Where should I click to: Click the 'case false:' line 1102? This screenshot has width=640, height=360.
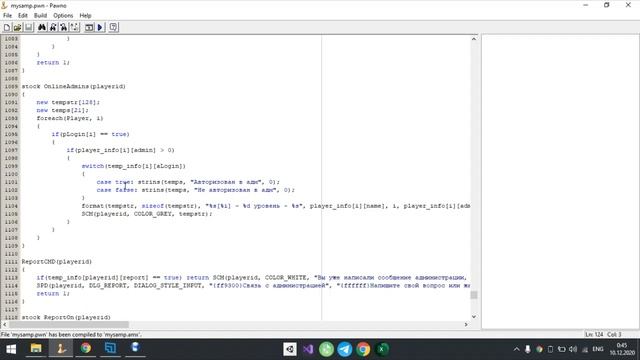(196, 190)
